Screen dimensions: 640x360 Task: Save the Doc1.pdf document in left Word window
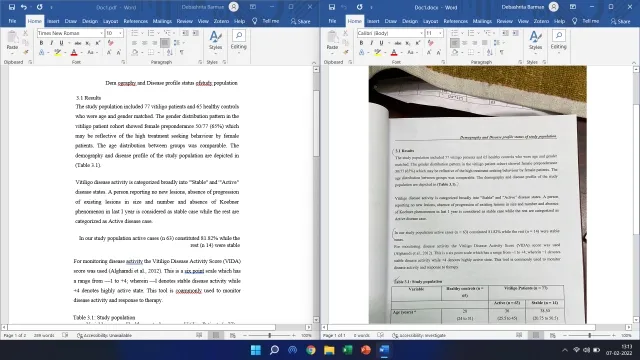coord(12,7)
